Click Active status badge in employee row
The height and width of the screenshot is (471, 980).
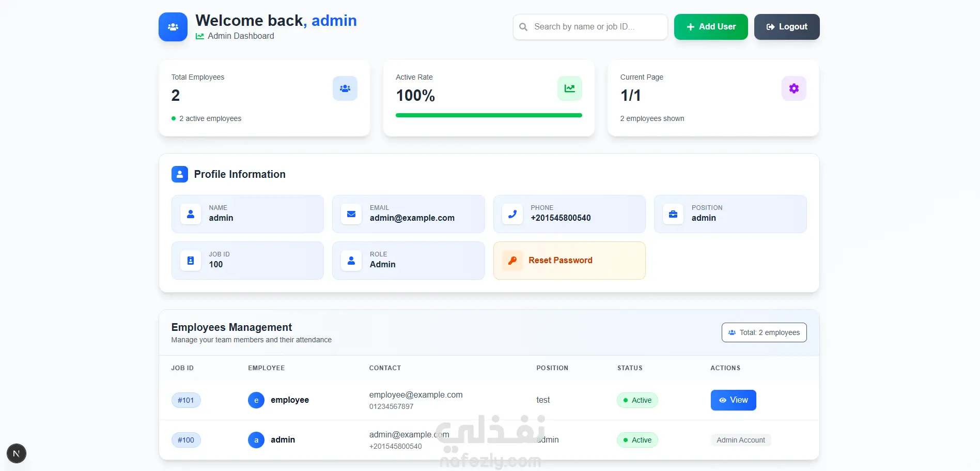tap(637, 400)
